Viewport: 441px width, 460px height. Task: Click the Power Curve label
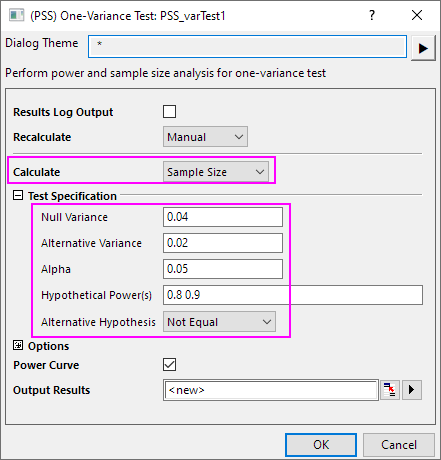pos(46,365)
